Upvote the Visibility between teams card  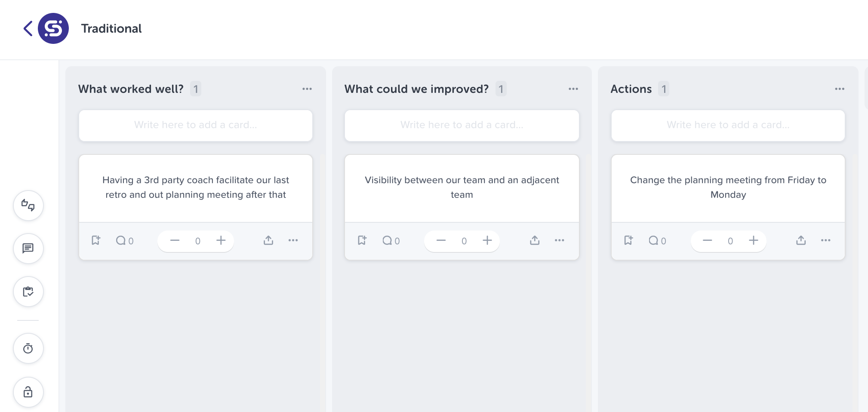pos(487,240)
